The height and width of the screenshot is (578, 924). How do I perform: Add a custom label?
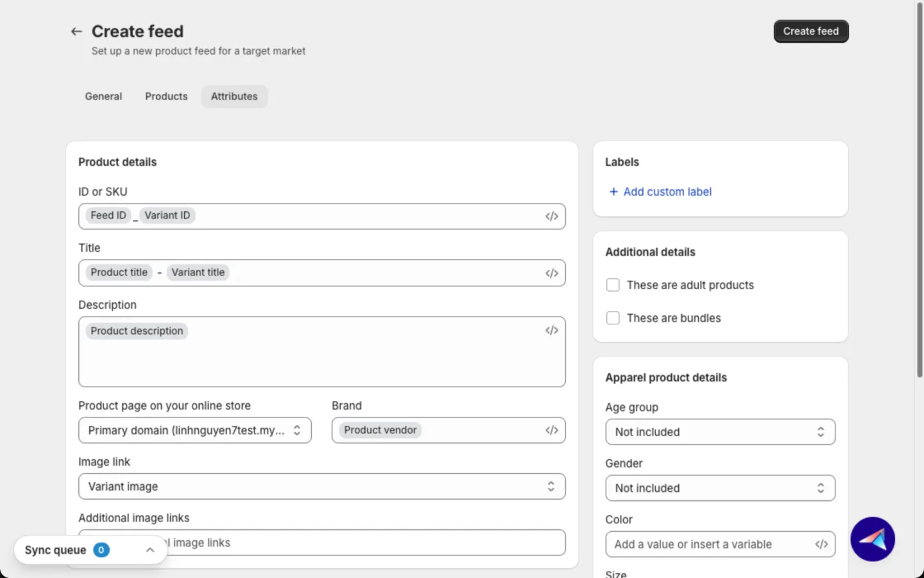click(x=660, y=192)
